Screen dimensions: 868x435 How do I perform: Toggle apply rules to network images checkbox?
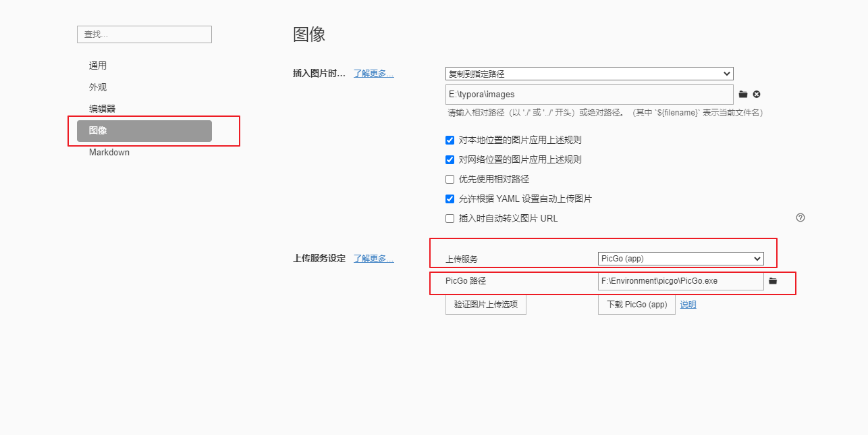[x=450, y=160]
